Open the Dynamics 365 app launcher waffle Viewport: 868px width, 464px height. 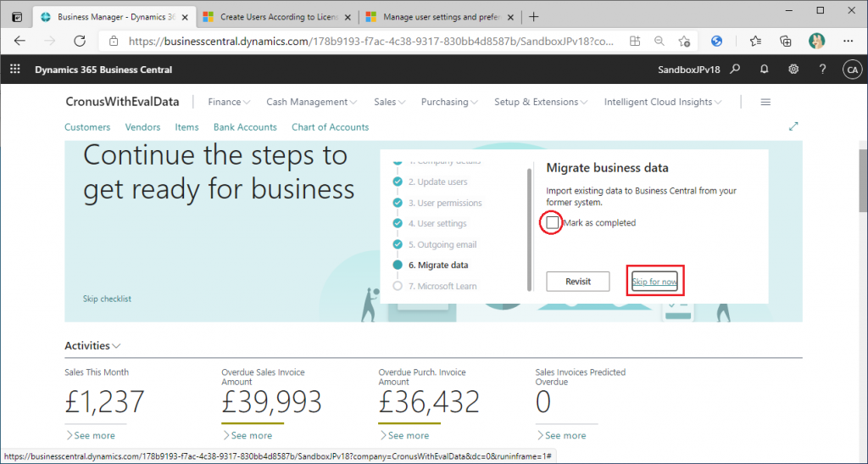click(15, 70)
